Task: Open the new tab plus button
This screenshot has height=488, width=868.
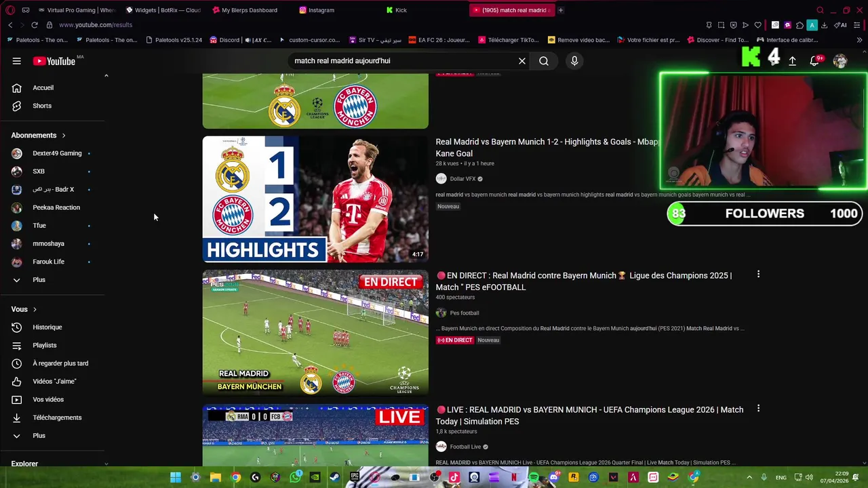Action: coord(561,10)
